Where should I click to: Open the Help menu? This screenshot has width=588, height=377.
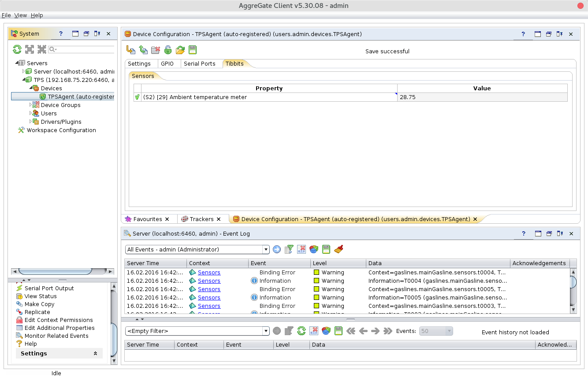point(37,15)
